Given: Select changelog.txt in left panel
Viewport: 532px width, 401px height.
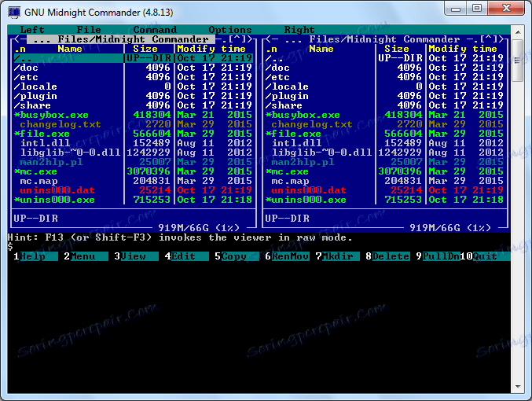Looking at the screenshot, I should pos(134,124).
